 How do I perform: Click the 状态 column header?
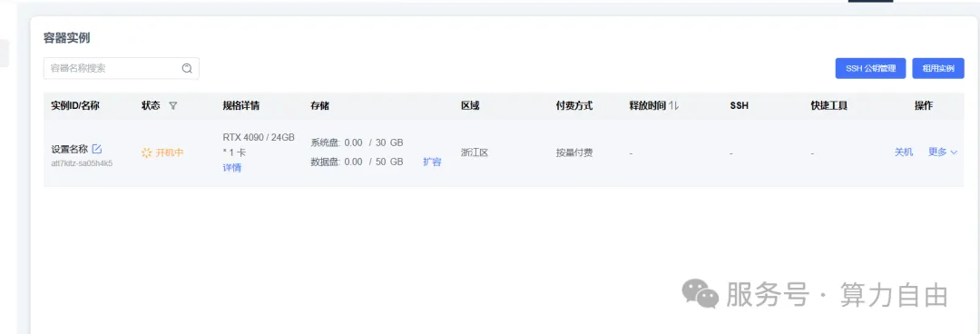coord(152,106)
